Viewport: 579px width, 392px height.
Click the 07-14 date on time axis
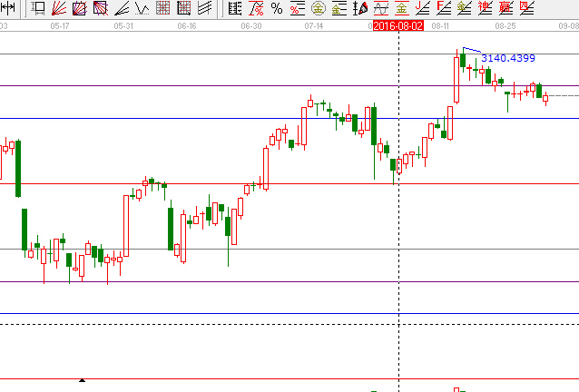[314, 25]
